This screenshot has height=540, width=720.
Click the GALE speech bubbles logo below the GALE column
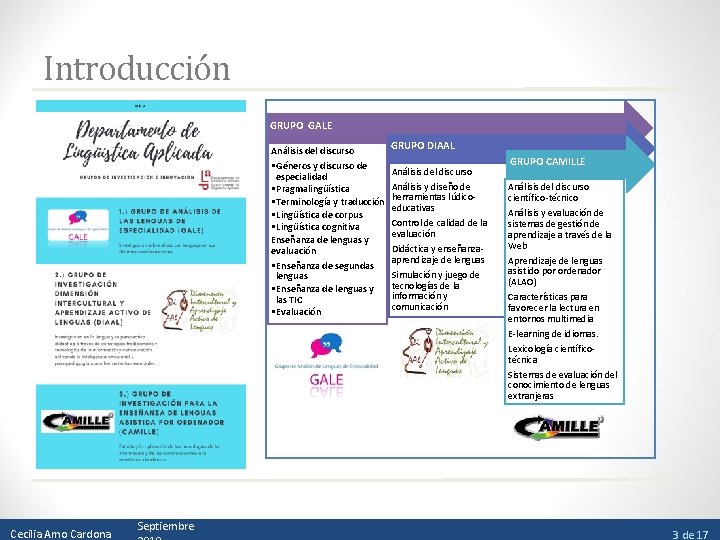click(326, 365)
